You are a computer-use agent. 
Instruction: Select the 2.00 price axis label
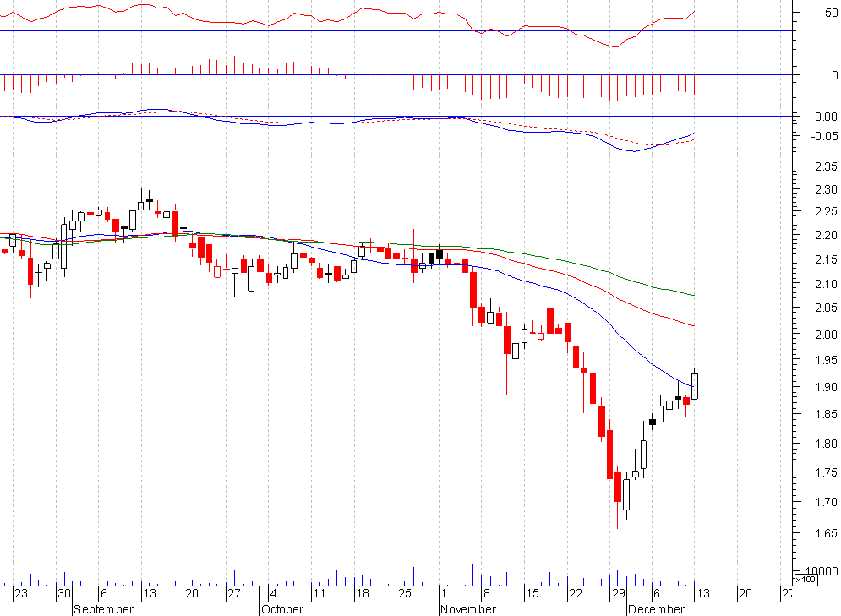pos(826,335)
